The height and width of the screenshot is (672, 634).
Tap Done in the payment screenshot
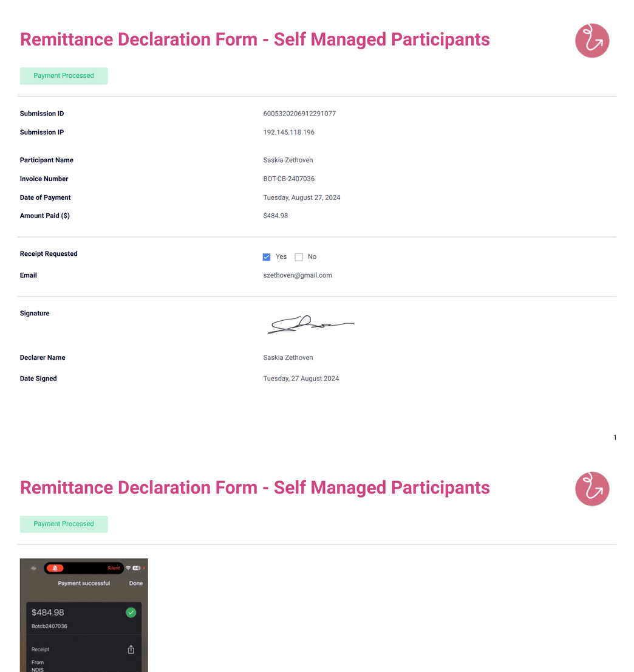tap(136, 583)
